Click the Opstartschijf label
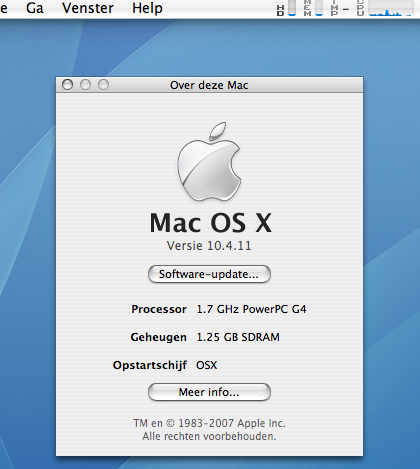Screen dimensions: 420x469 tap(150, 365)
